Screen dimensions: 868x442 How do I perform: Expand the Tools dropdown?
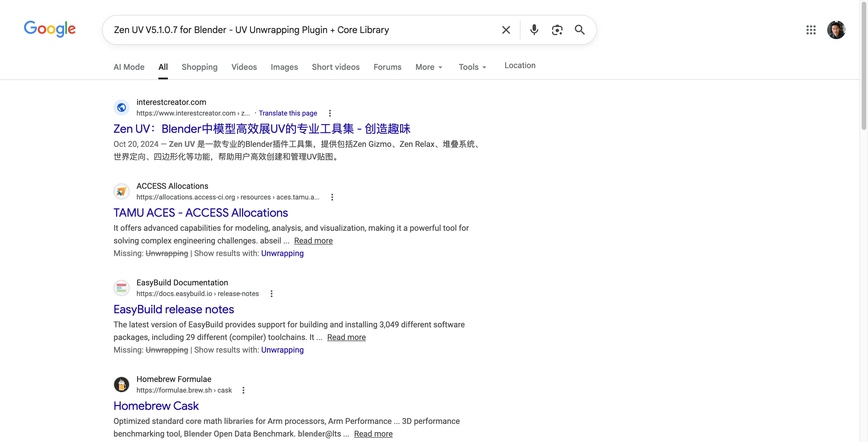[472, 67]
